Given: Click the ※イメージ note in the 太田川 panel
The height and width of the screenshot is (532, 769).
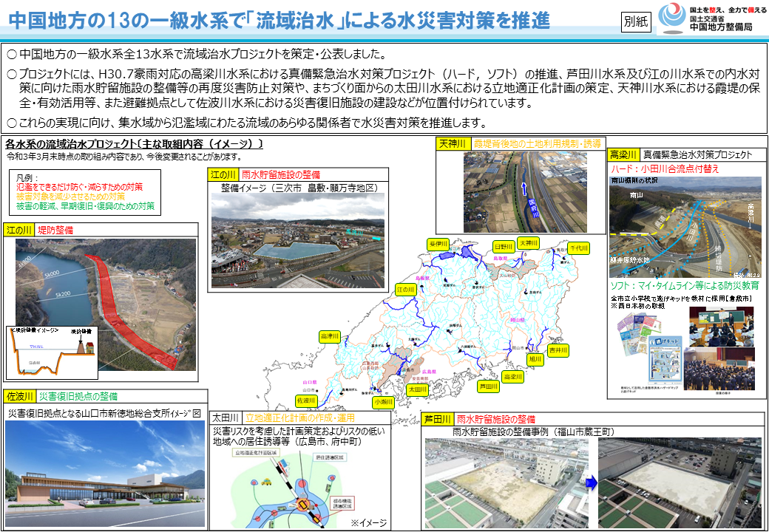Looking at the screenshot, I should 368,522.
